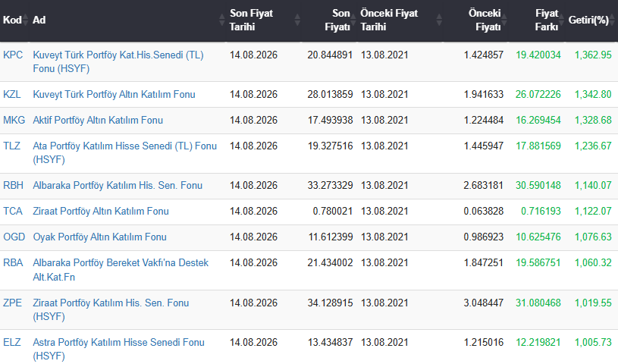
Task: Sort by Önceki Fiyat Tarihi sort arrows
Action: (439, 20)
